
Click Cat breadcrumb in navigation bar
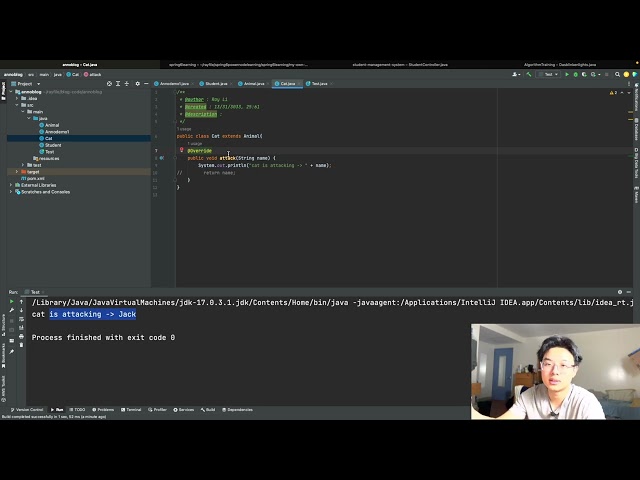tap(73, 74)
